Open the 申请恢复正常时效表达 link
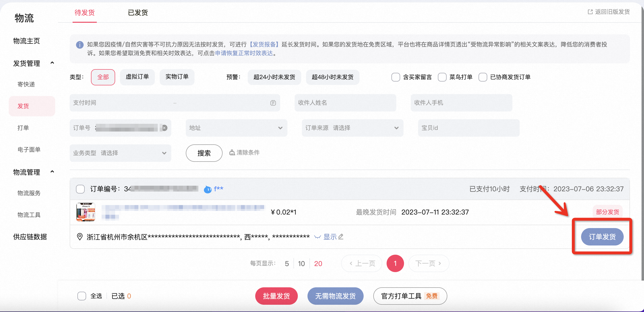Viewport: 644px width, 312px height. [244, 53]
